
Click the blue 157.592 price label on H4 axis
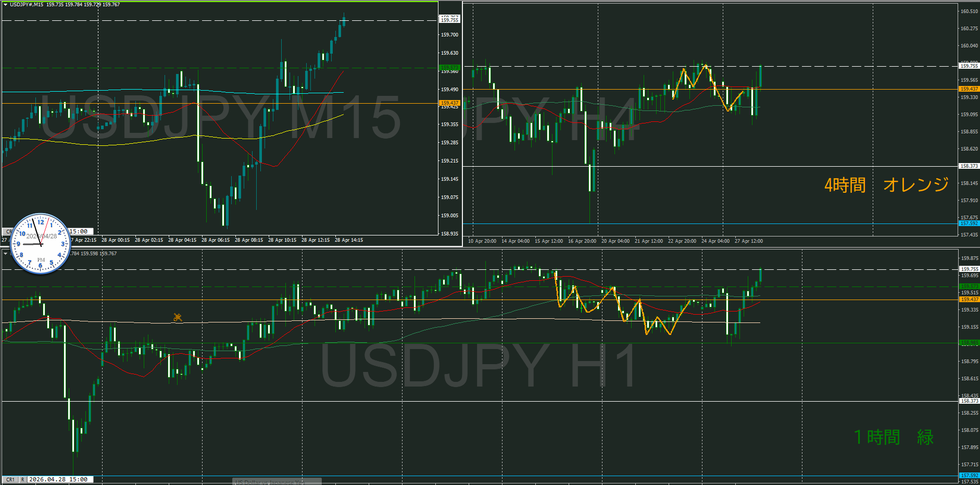tap(969, 223)
